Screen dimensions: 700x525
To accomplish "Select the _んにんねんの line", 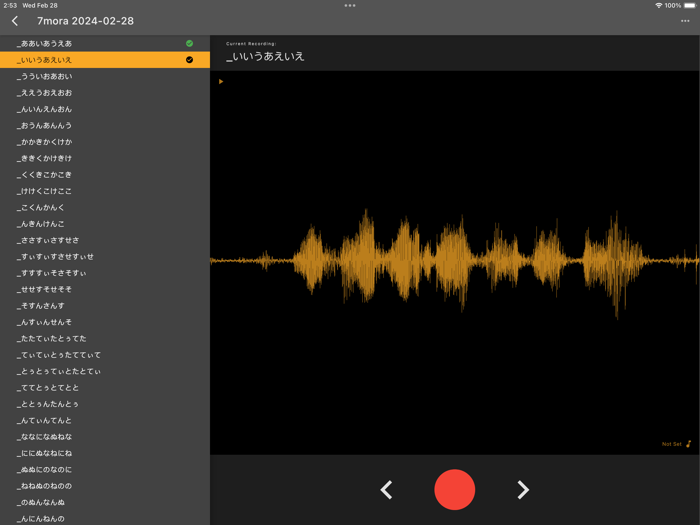I will click(105, 518).
